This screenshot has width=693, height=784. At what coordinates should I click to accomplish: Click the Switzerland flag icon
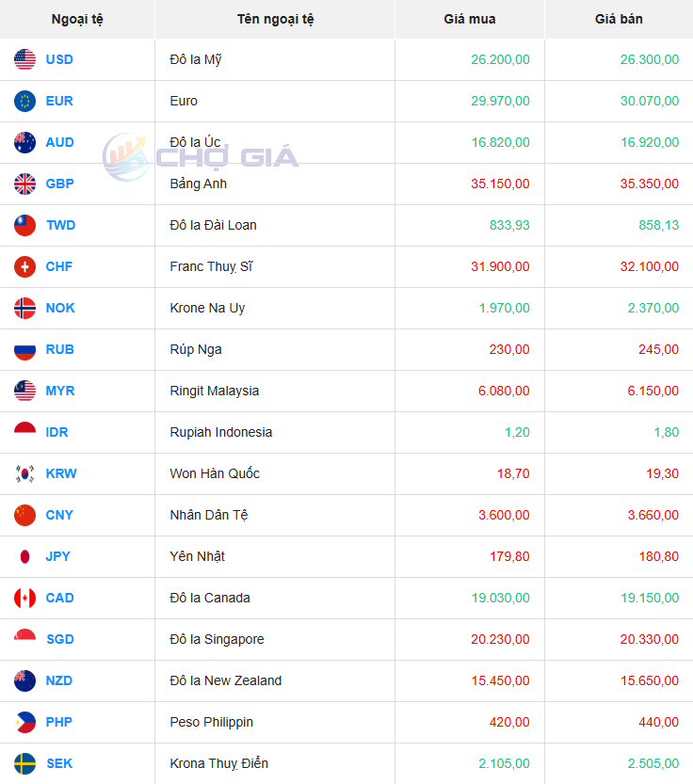pos(24,266)
